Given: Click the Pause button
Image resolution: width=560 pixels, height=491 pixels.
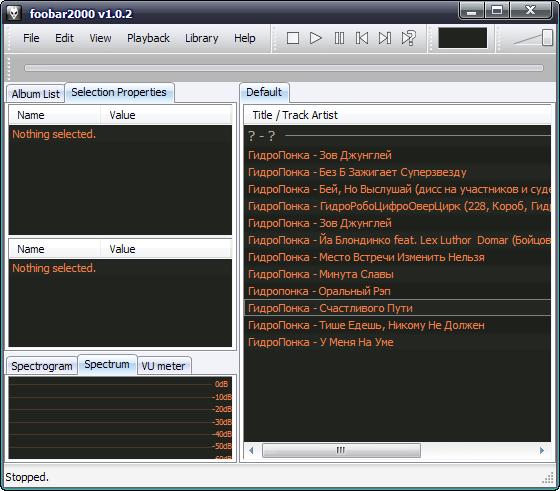Looking at the screenshot, I should tap(339, 38).
